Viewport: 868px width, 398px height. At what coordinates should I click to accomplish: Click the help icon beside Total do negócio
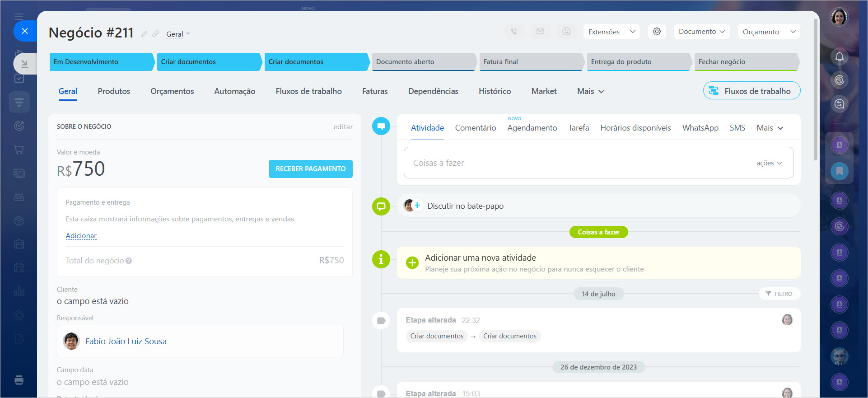[129, 261]
